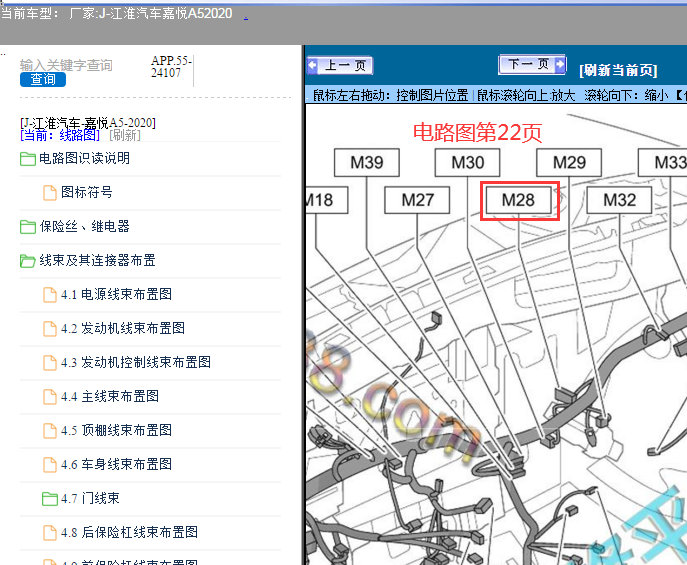
Task: Click the 输入关键字查询 keyword input field
Action: point(66,65)
